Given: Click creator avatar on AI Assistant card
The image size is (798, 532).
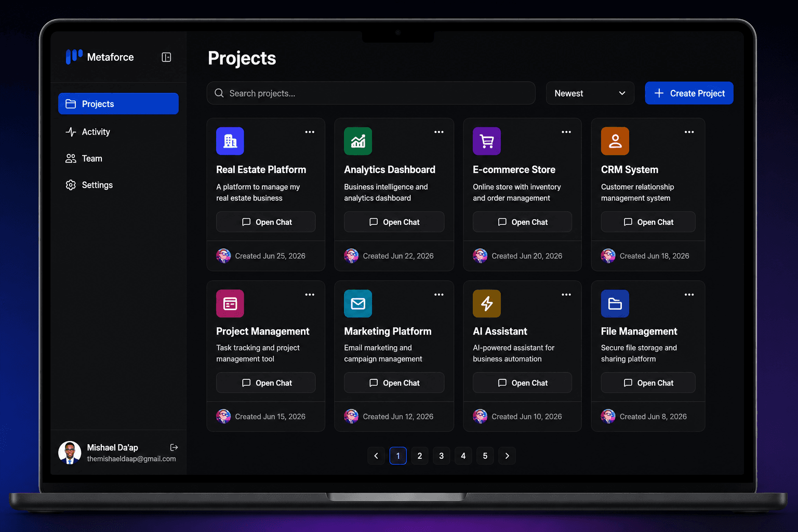Looking at the screenshot, I should click(x=480, y=416).
